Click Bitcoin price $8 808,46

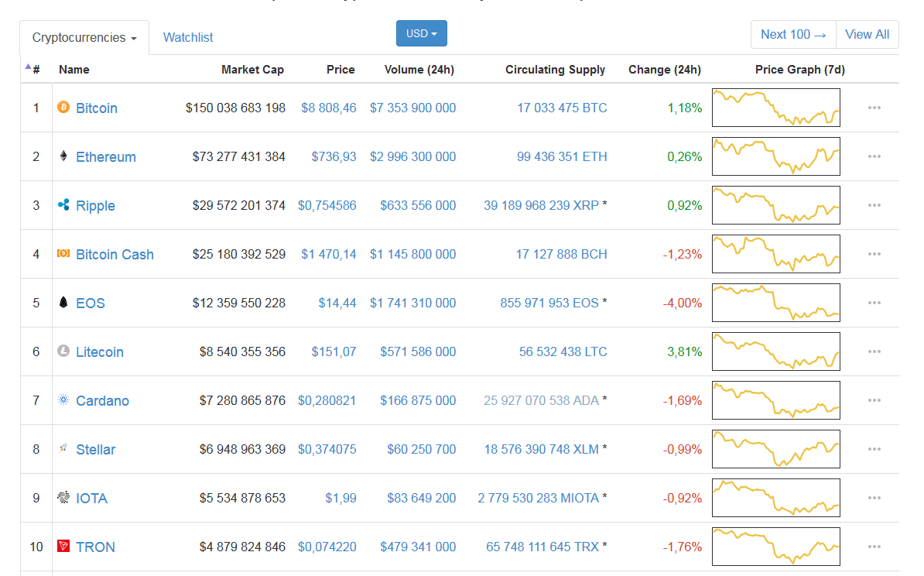pyautogui.click(x=329, y=108)
